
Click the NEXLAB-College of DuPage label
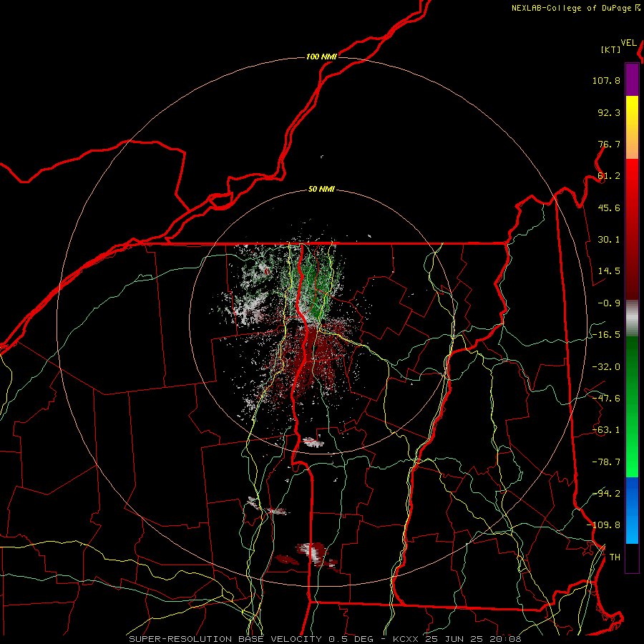click(x=571, y=8)
